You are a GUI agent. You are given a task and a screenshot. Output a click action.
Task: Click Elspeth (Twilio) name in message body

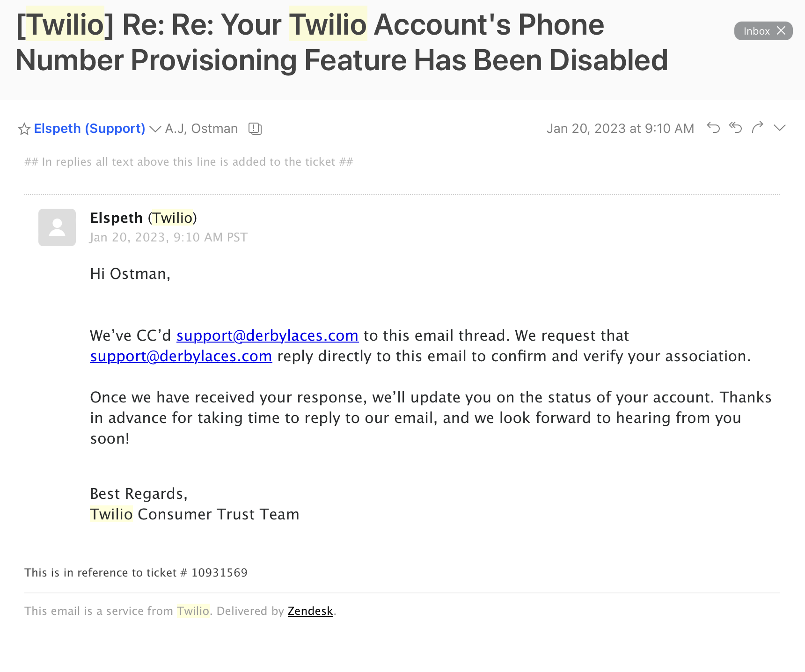[143, 218]
